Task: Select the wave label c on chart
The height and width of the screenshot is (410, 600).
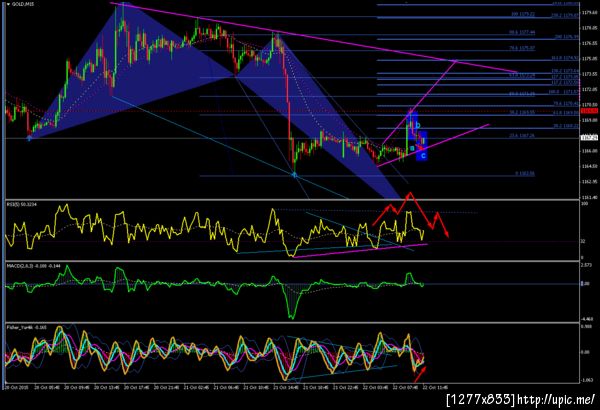Action: pyautogui.click(x=423, y=156)
